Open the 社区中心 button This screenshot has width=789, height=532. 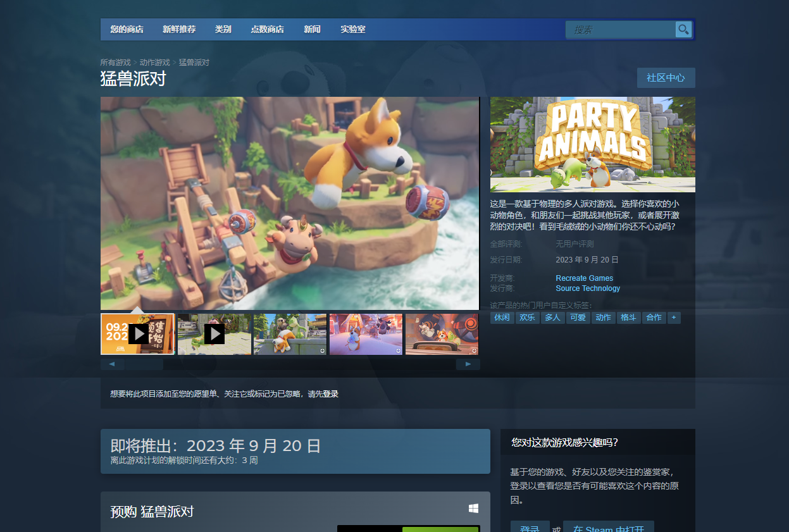(x=666, y=78)
